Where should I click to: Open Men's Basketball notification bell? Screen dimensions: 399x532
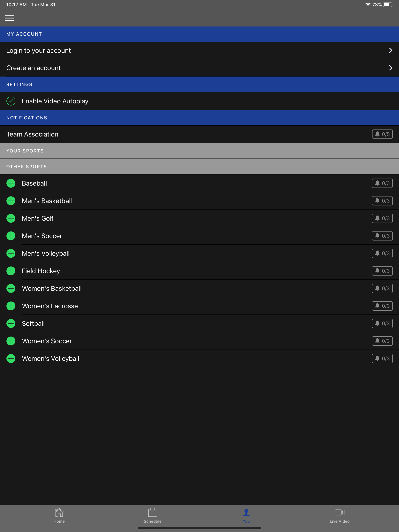click(382, 201)
